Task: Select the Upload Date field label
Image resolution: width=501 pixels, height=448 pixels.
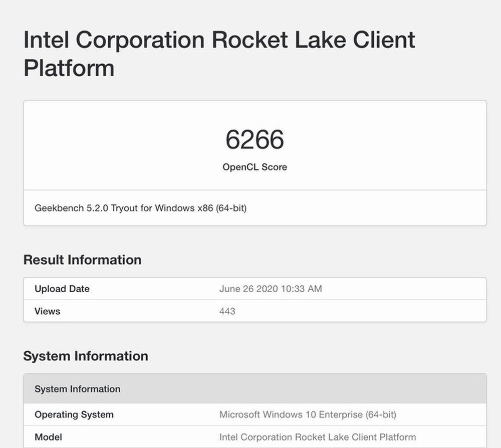Action: coord(62,289)
